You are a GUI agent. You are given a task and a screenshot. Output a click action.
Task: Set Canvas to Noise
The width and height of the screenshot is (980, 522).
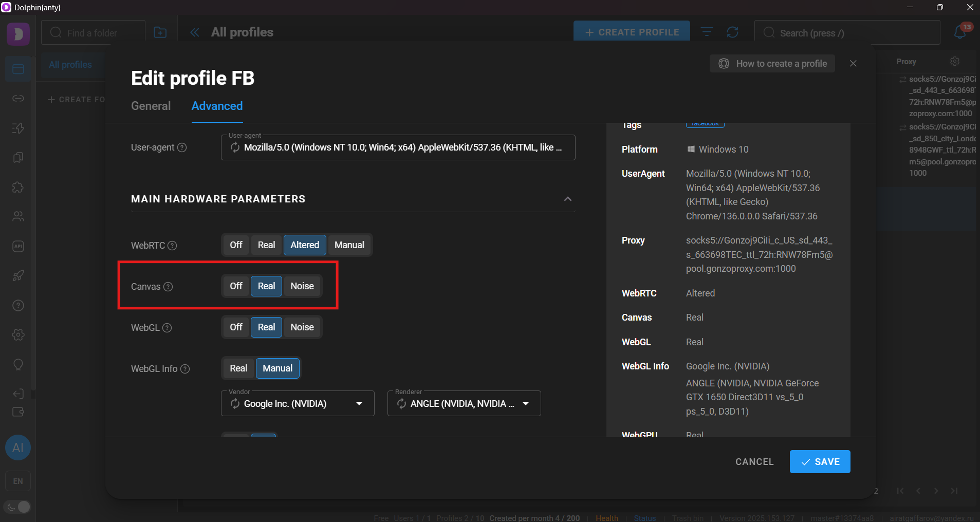(302, 286)
